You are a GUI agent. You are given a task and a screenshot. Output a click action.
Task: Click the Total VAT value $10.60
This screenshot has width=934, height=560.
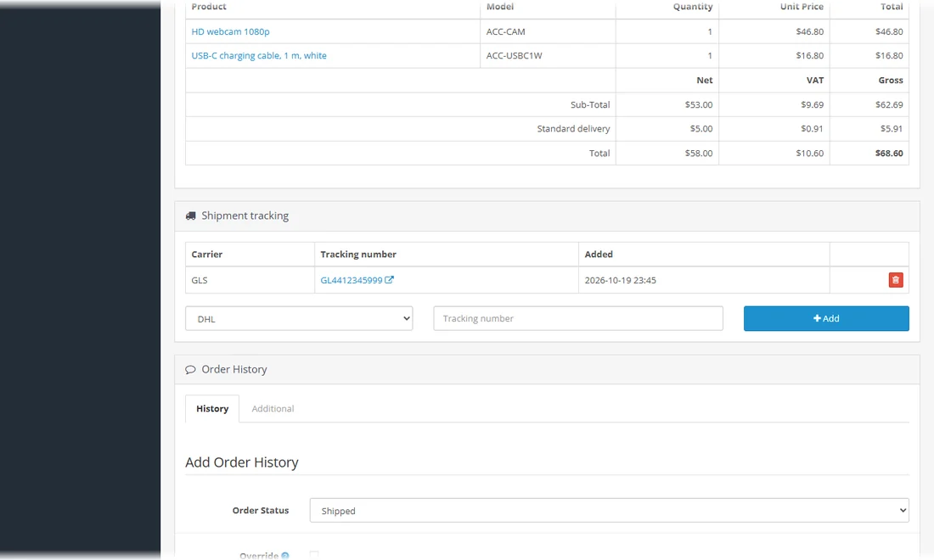point(809,153)
